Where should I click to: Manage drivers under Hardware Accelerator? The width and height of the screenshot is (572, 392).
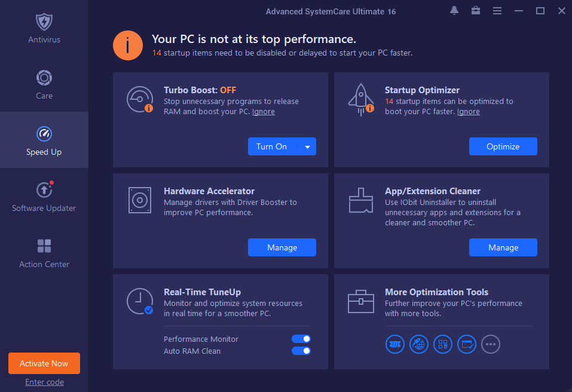coord(282,247)
